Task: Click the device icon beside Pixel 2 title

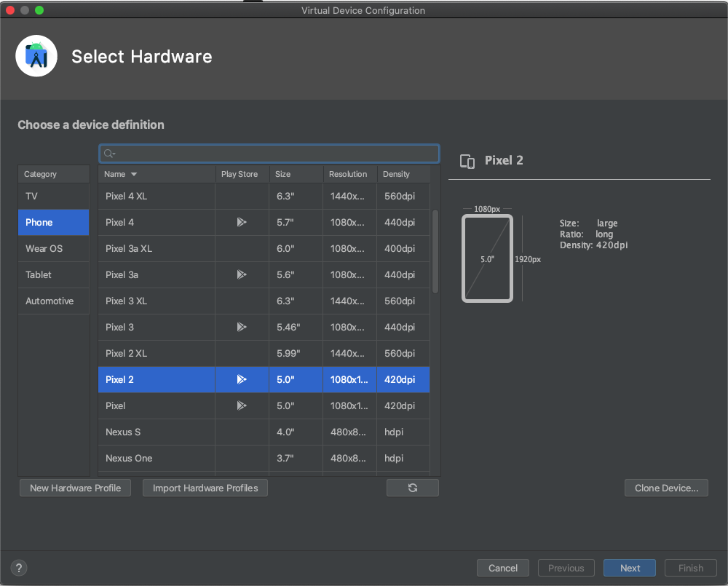Action: (467, 161)
